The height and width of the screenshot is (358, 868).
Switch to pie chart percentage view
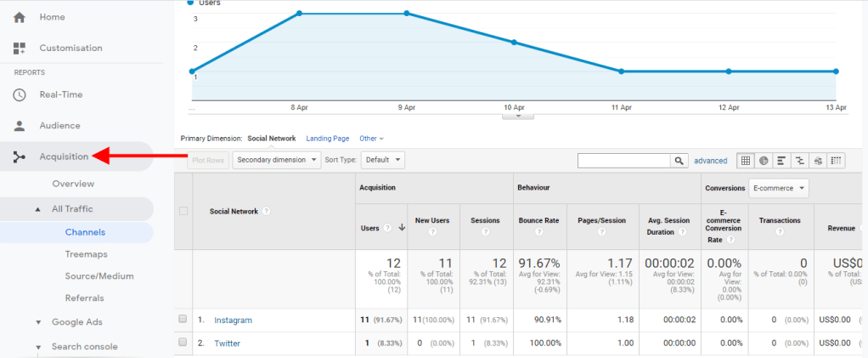(x=764, y=160)
